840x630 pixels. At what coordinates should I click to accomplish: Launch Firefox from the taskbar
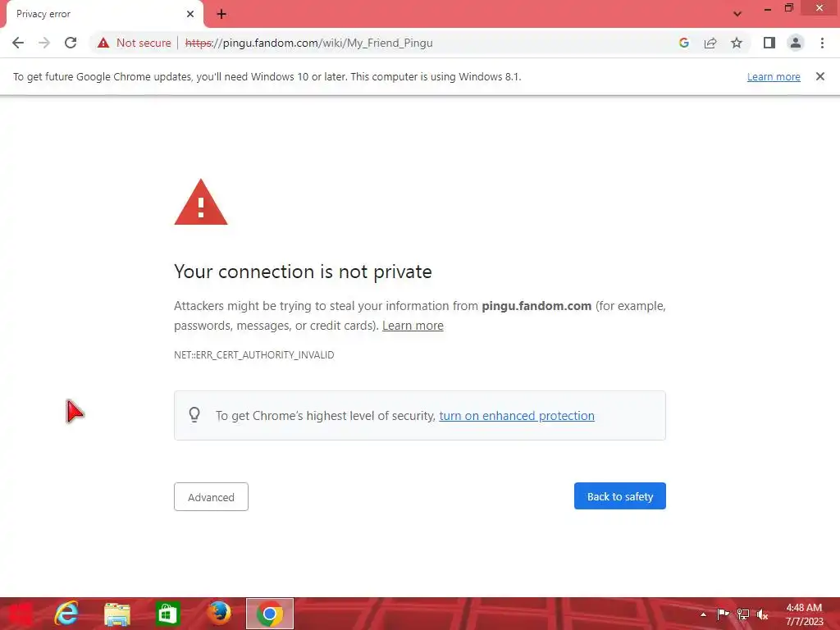[218, 614]
